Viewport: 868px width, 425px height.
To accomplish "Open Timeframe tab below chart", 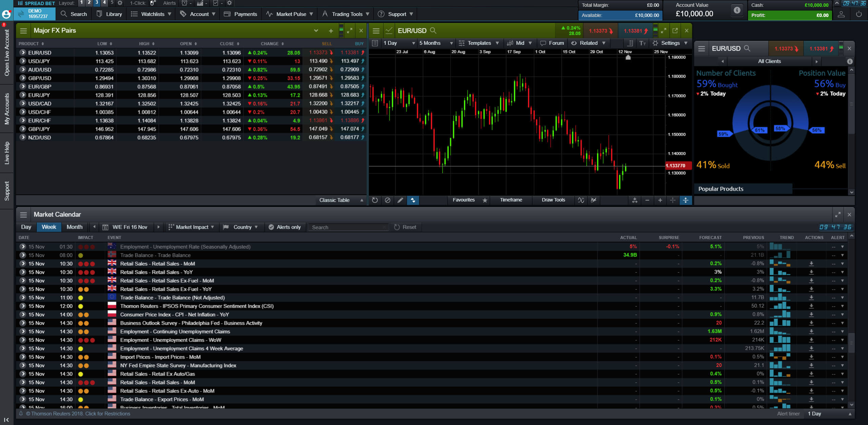I will coord(511,200).
